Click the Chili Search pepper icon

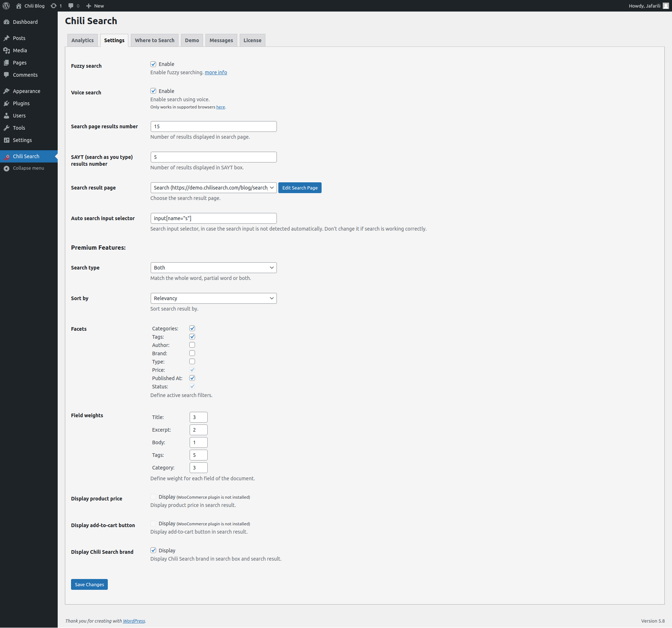click(6, 156)
